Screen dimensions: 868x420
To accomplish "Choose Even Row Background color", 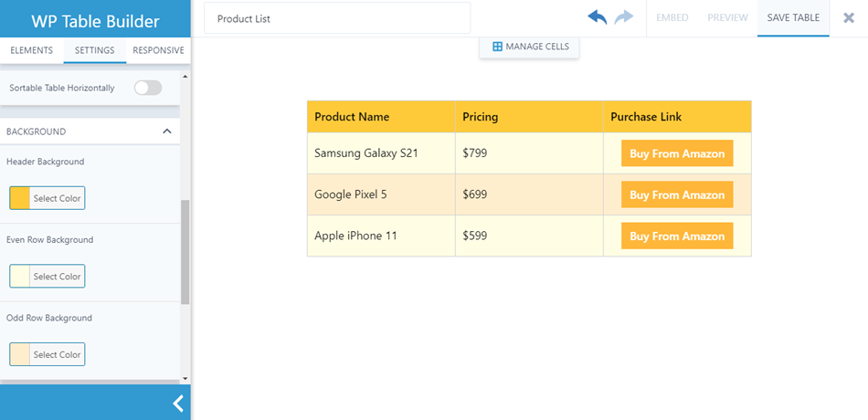I will pyautogui.click(x=48, y=277).
